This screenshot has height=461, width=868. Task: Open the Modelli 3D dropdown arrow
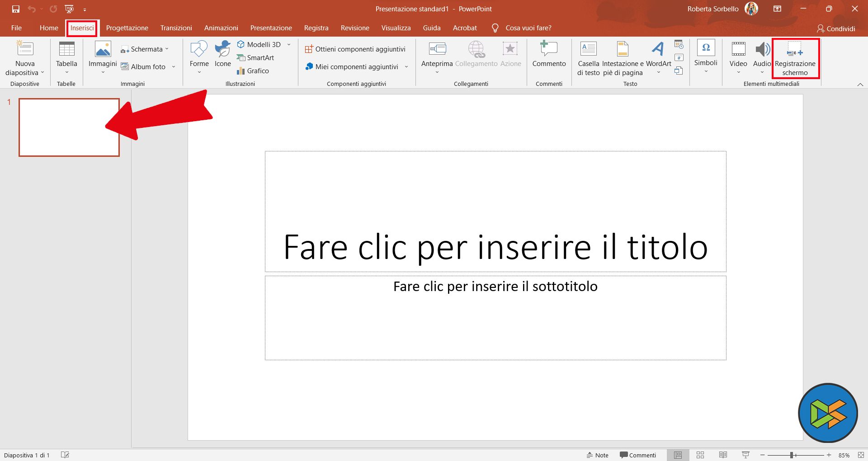(x=289, y=44)
